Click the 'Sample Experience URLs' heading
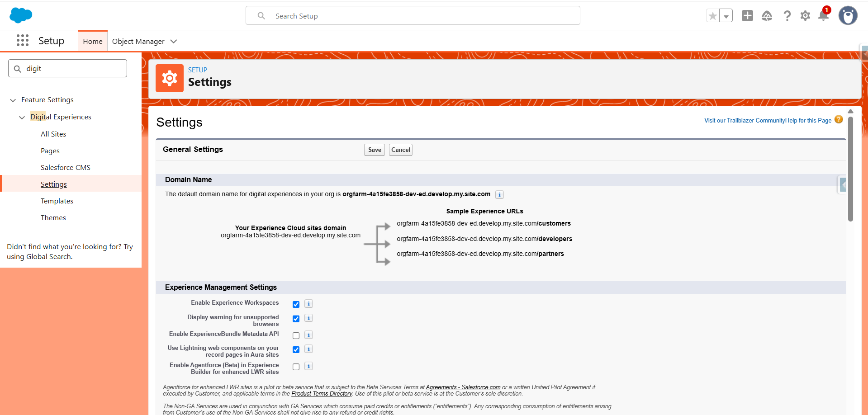 [x=484, y=211]
